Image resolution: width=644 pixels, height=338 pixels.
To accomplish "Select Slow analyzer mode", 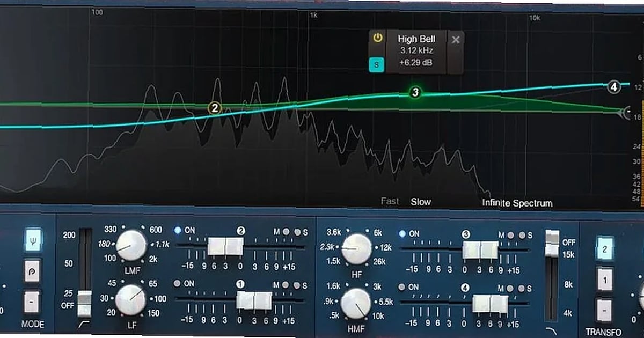I will [422, 202].
